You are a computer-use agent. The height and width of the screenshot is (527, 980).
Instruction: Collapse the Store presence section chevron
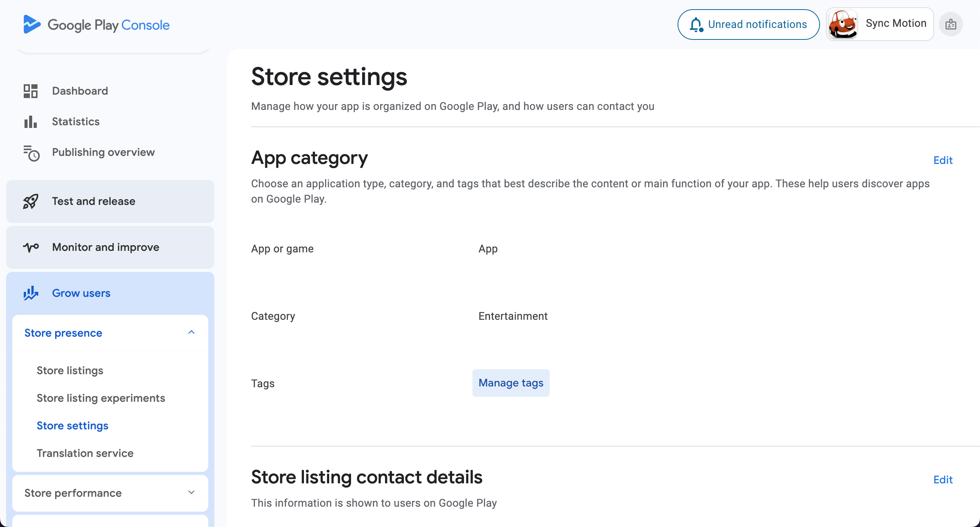click(191, 332)
